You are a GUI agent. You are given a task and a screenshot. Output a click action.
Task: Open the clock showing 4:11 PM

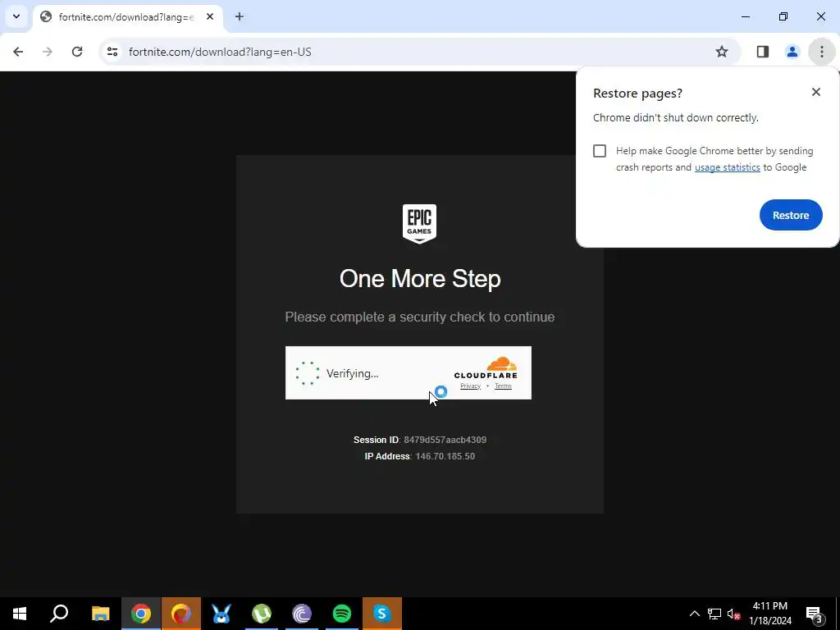(x=769, y=614)
